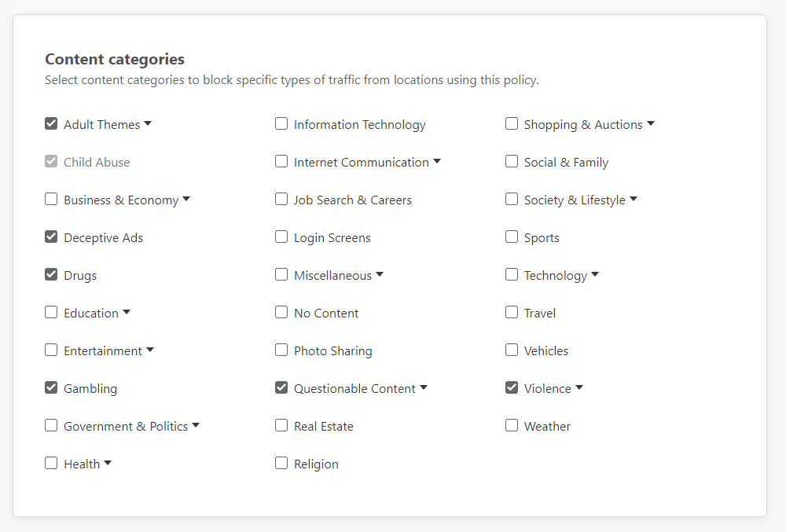This screenshot has width=786, height=532.
Task: Disable the Drugs category checkbox
Action: 51,274
